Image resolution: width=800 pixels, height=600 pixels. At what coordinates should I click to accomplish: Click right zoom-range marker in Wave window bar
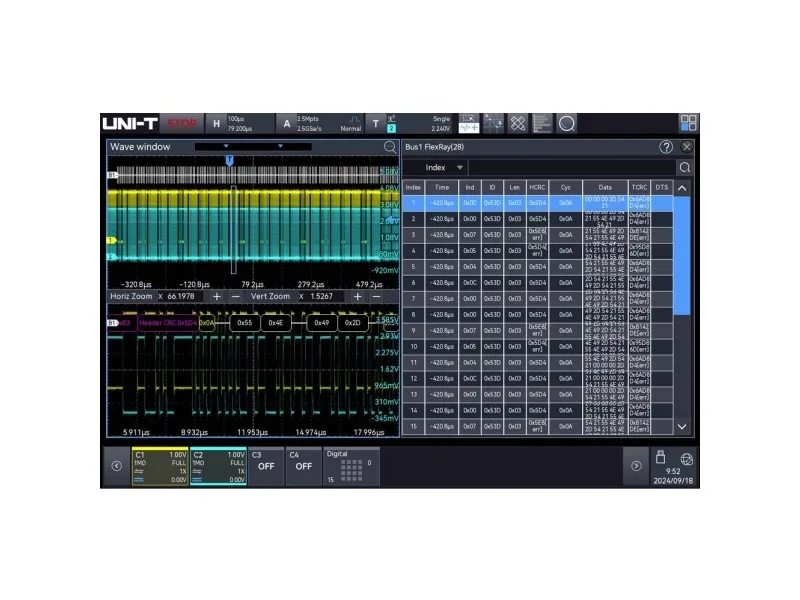pos(280,146)
